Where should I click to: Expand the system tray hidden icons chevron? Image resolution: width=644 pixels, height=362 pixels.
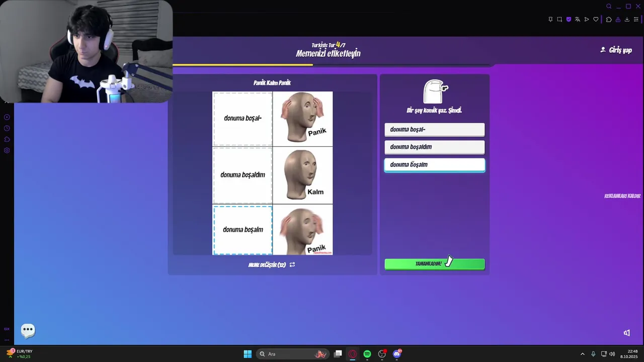583,354
